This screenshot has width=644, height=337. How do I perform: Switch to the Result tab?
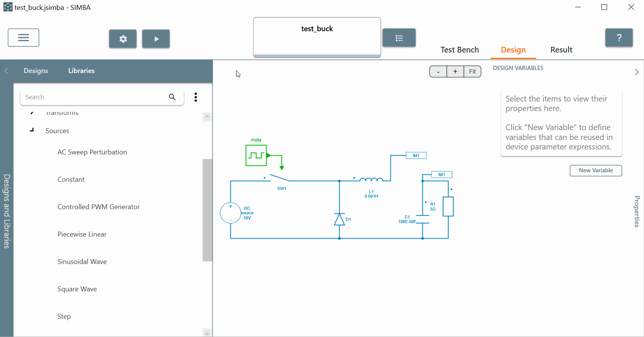pos(561,50)
